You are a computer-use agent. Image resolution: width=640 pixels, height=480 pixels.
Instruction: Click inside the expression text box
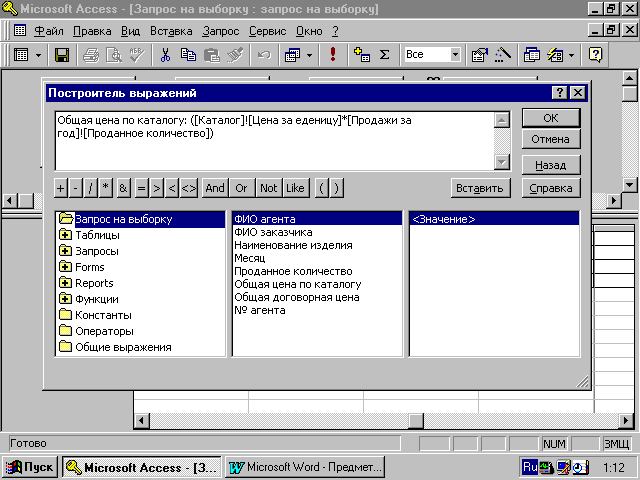click(x=274, y=141)
